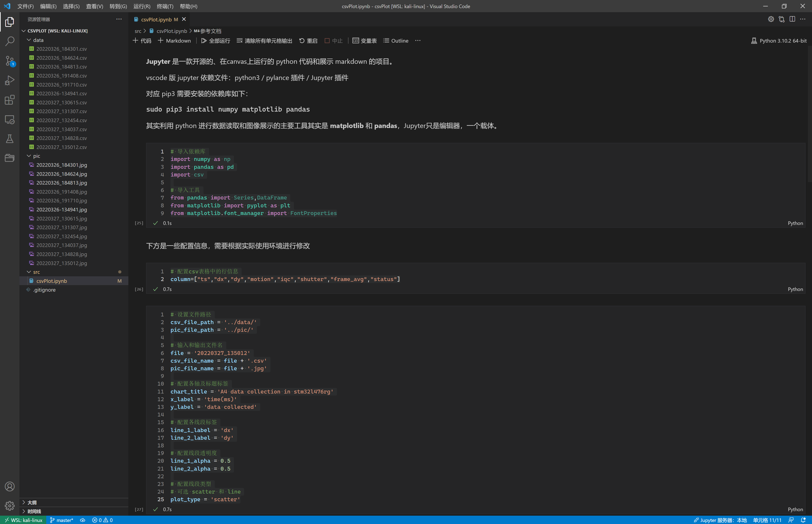Open Run and Debug view

pyautogui.click(x=9, y=81)
